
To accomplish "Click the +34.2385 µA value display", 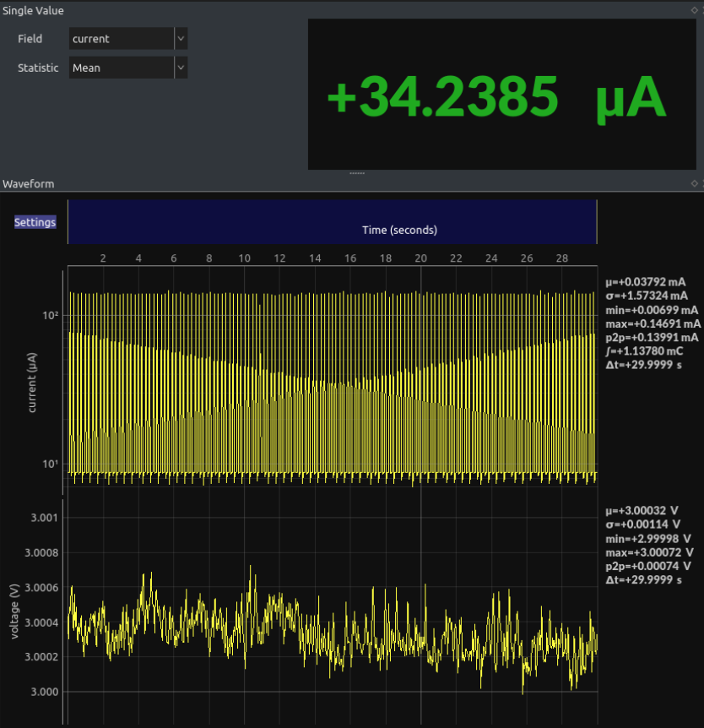I will [x=496, y=95].
